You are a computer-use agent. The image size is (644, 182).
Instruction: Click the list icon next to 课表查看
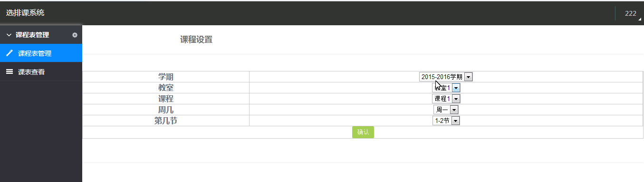9,72
